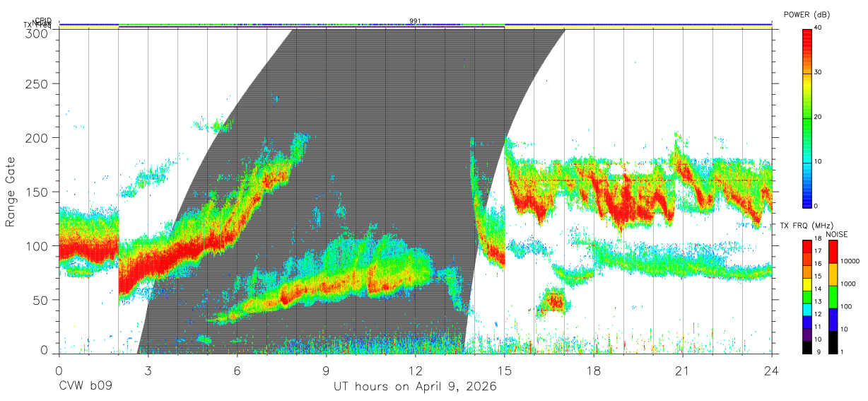
Task: Click the 15 label on TX FRQ scale
Action: pos(818,276)
